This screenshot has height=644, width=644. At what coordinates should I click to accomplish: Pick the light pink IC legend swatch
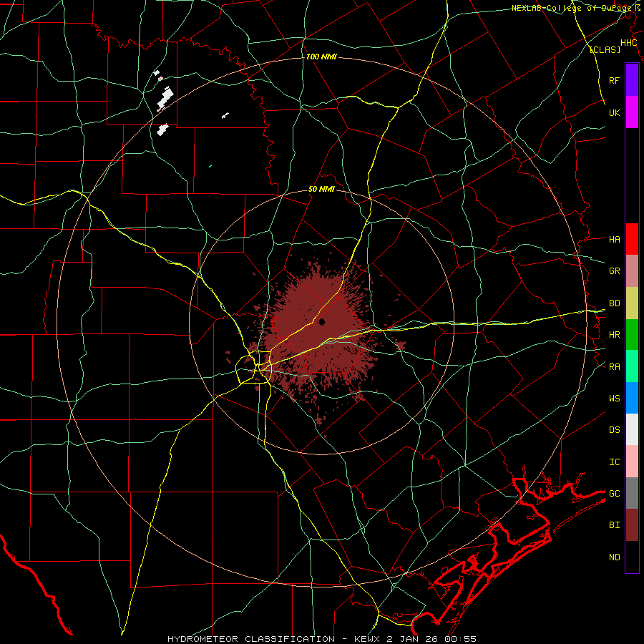coord(632,462)
